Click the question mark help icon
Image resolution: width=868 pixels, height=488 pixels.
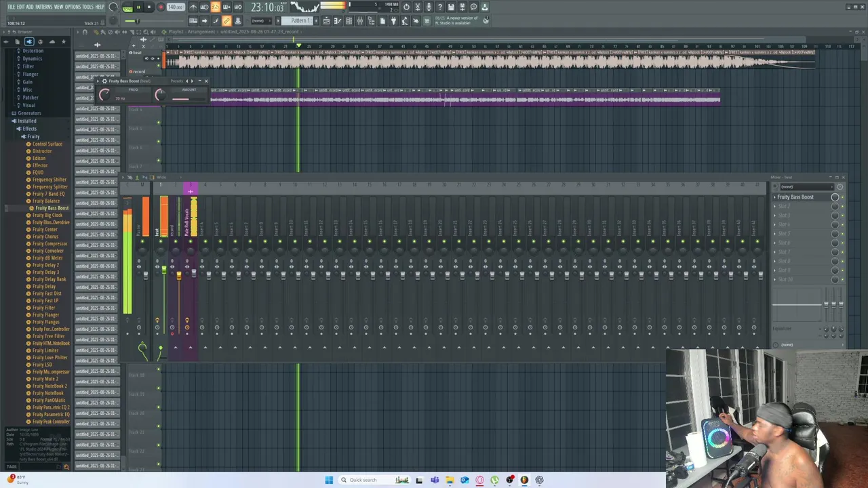pos(440,7)
